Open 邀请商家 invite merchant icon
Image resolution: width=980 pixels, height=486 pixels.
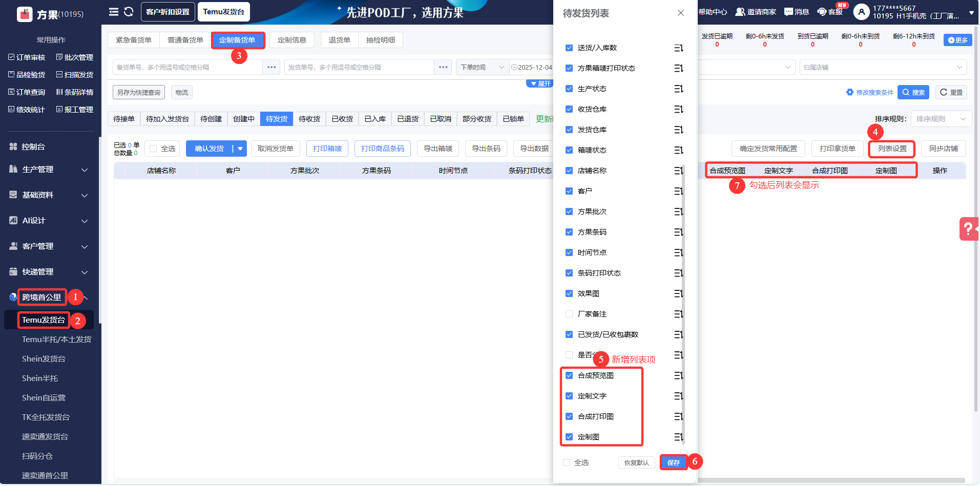tap(756, 12)
